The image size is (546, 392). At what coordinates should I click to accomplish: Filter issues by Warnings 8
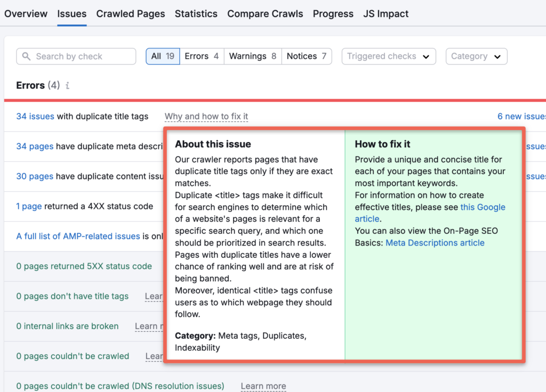[x=252, y=56]
